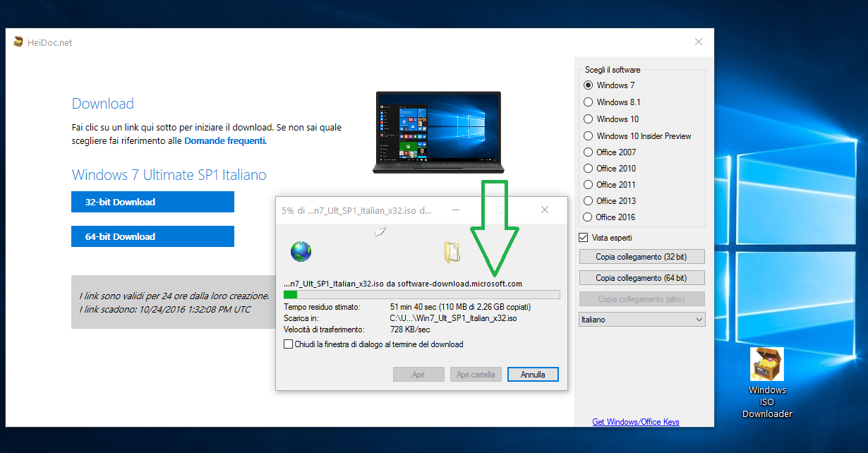Click the download dialog's 5% title text

356,210
